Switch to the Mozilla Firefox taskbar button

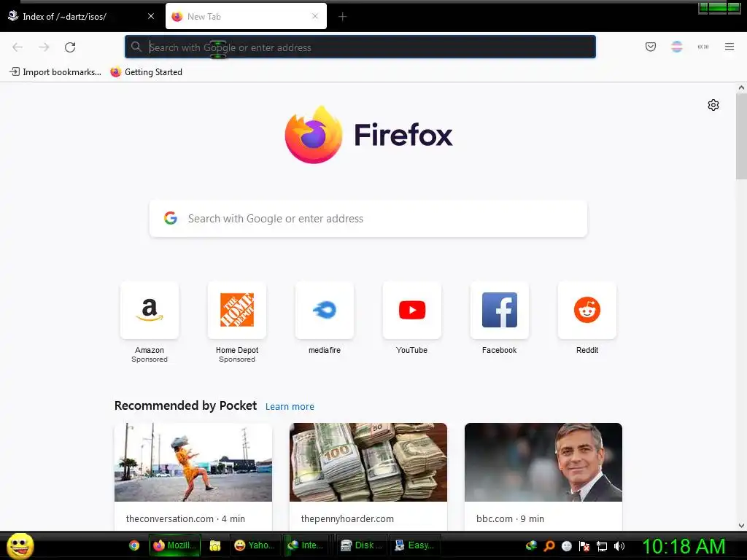[x=175, y=545]
